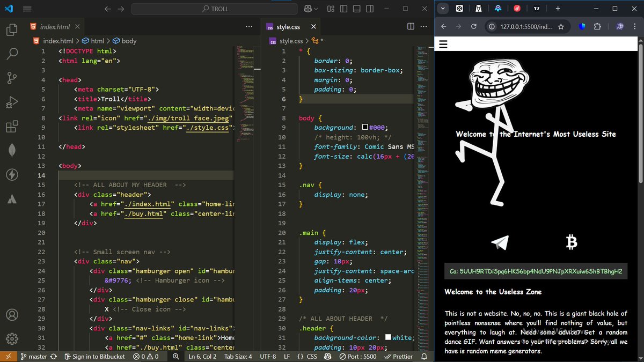Screen dimensions: 644x362
Task: Switch to the TradingView TV browser tab
Action: tap(537, 9)
